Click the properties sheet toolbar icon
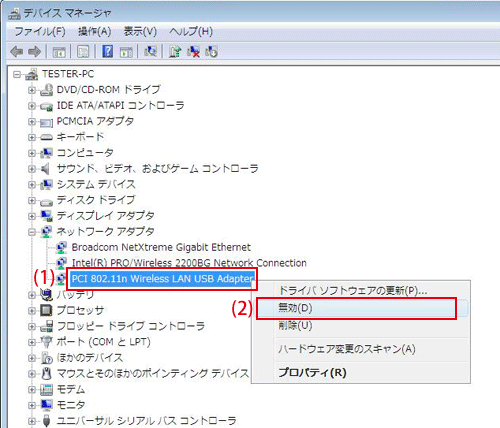 [x=83, y=52]
